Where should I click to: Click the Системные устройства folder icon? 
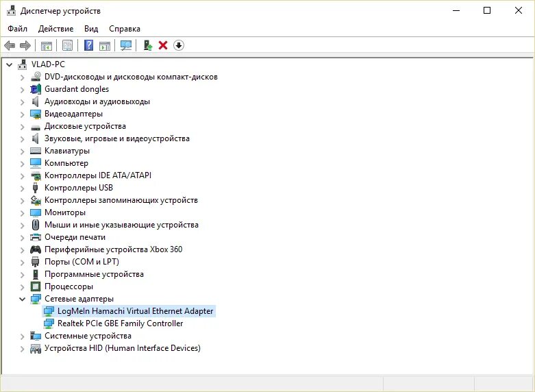(36, 336)
